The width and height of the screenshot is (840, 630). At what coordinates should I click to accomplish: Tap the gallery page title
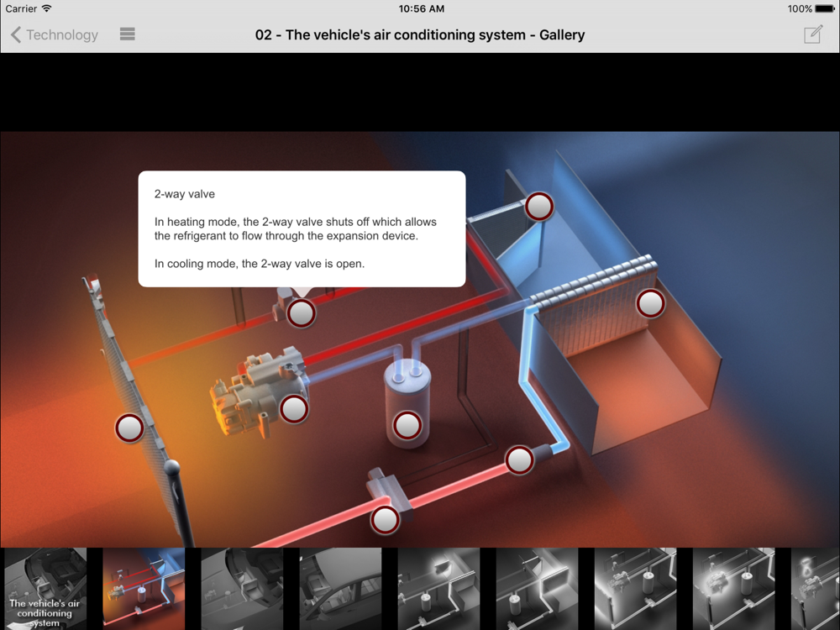(x=420, y=34)
